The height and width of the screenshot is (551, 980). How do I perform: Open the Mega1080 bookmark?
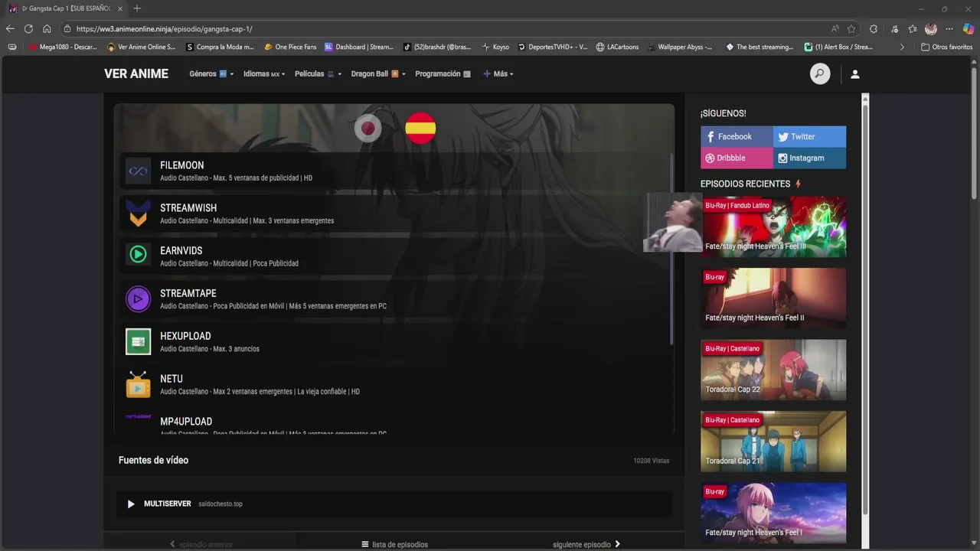63,47
